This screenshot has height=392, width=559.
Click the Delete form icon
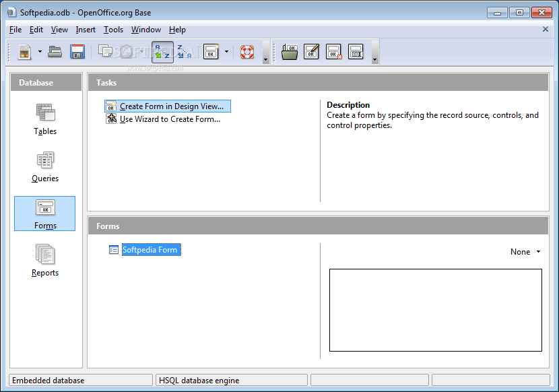(x=333, y=52)
